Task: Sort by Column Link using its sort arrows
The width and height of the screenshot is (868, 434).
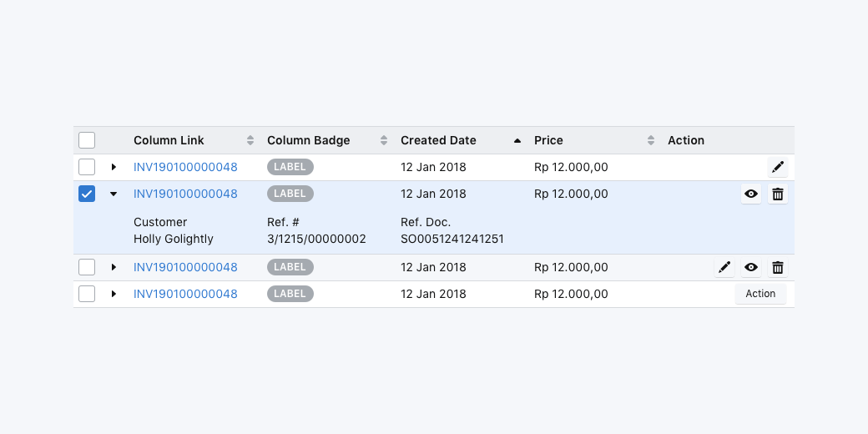Action: click(250, 140)
